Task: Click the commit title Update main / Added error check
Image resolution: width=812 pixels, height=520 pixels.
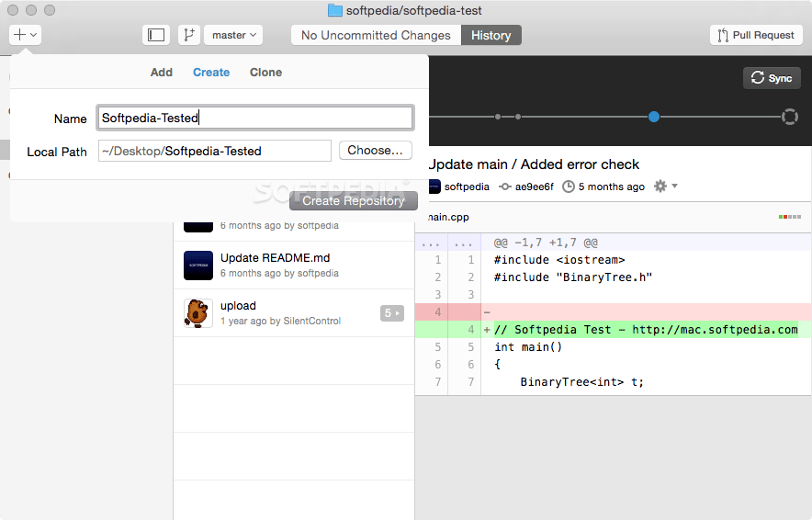Action: click(535, 164)
